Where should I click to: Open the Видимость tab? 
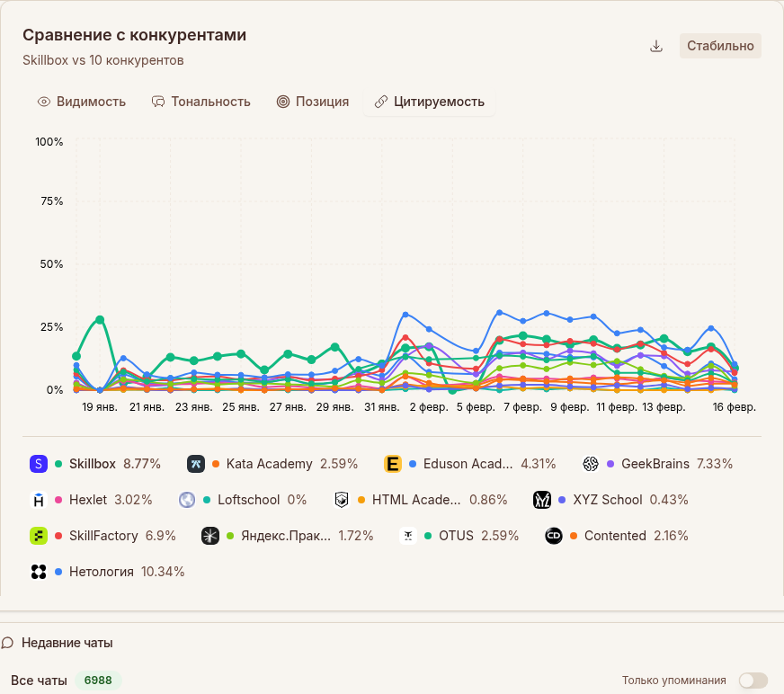(82, 102)
